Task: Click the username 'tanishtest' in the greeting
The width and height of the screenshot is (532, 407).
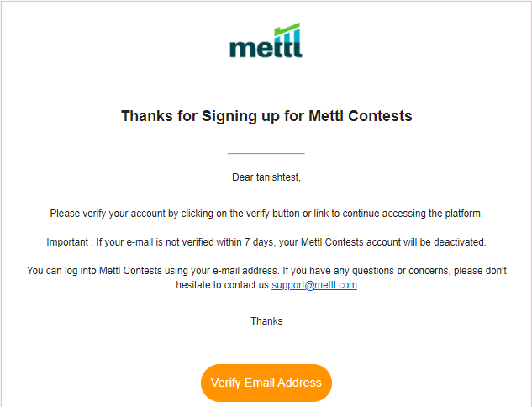Action: pyautogui.click(x=277, y=177)
